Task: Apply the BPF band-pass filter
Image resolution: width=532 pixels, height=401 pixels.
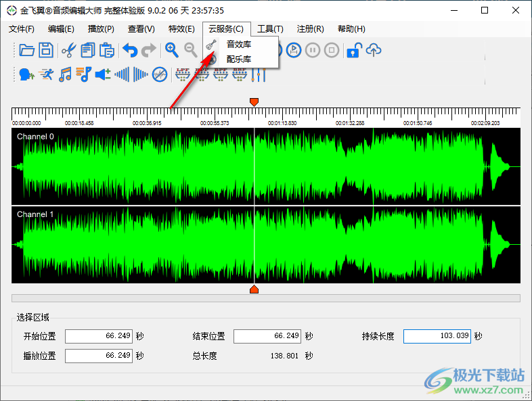Action: [221, 74]
